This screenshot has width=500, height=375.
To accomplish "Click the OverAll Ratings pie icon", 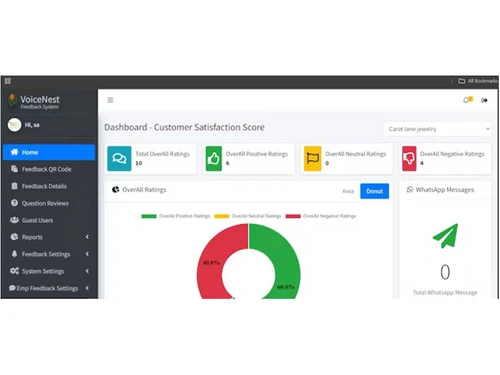I will [116, 190].
